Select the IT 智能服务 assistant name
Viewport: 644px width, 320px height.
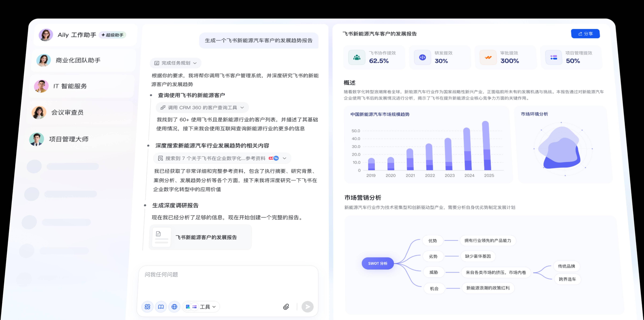click(70, 86)
